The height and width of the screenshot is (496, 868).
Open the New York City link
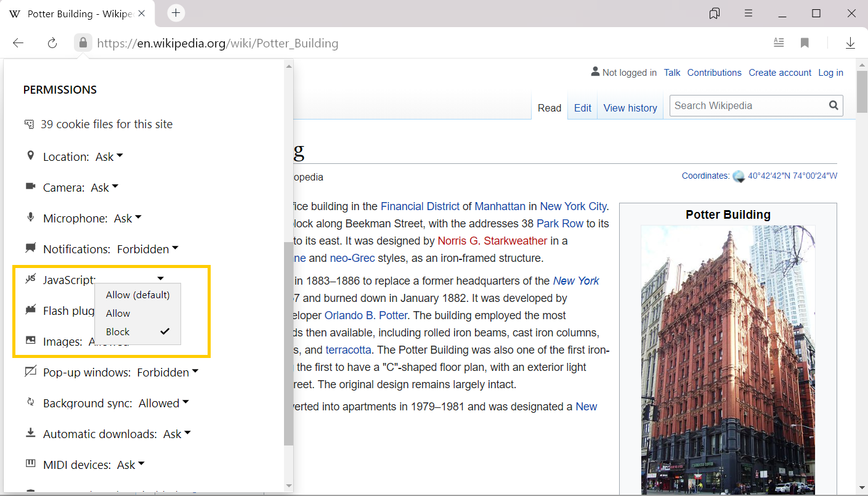tap(574, 206)
